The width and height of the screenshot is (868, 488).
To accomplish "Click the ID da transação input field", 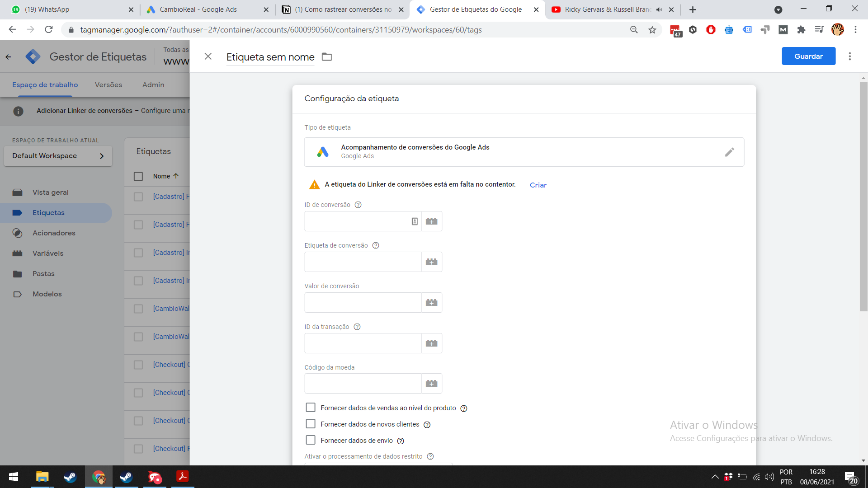I will (363, 343).
